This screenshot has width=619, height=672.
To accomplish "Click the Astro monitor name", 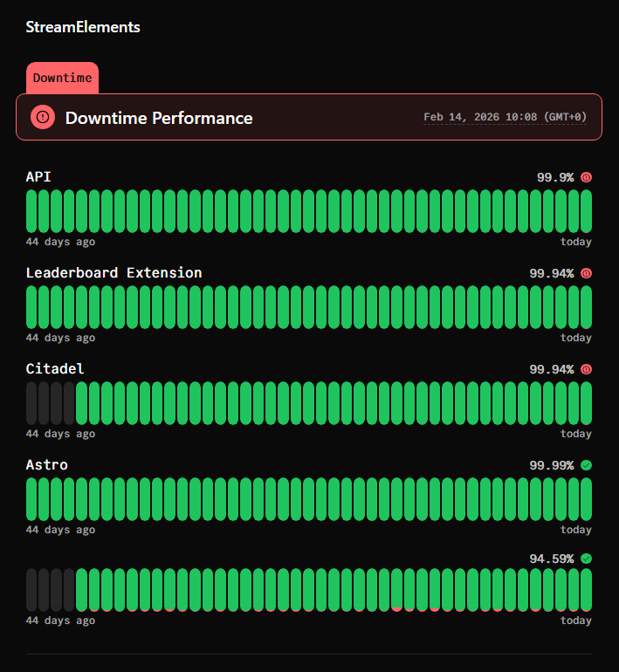I will point(47,465).
